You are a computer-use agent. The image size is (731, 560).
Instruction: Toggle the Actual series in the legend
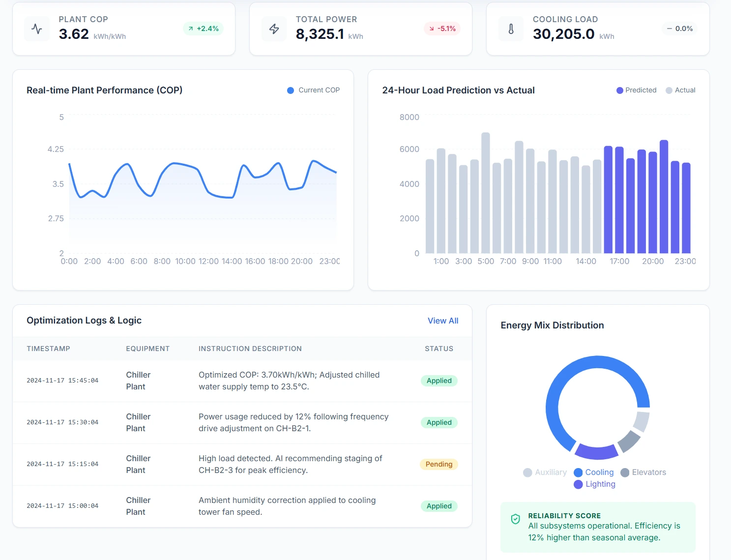point(680,90)
